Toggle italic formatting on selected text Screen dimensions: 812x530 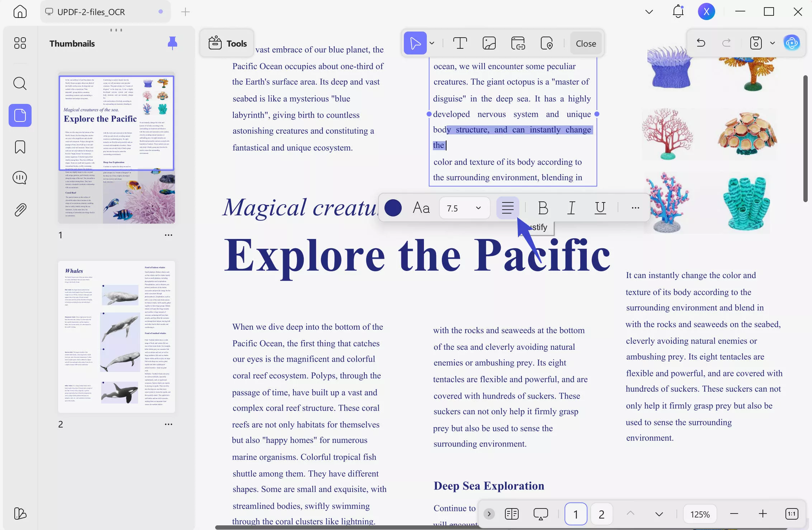pyautogui.click(x=571, y=208)
